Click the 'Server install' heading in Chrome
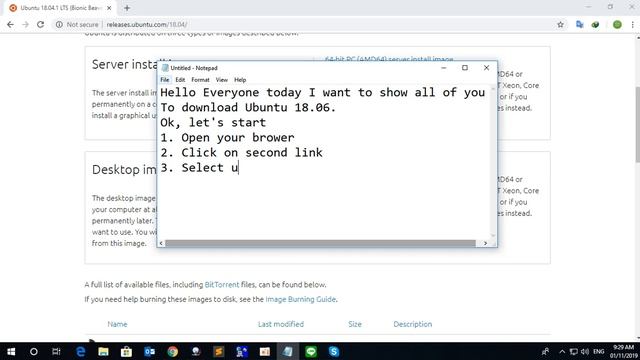This screenshot has width=640, height=360. click(x=124, y=64)
